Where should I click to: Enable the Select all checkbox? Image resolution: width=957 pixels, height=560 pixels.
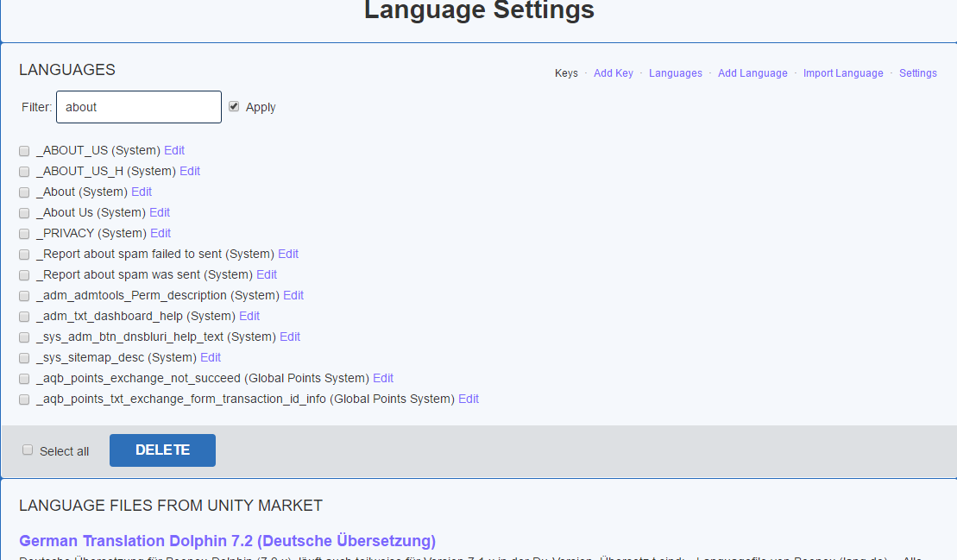click(x=28, y=450)
